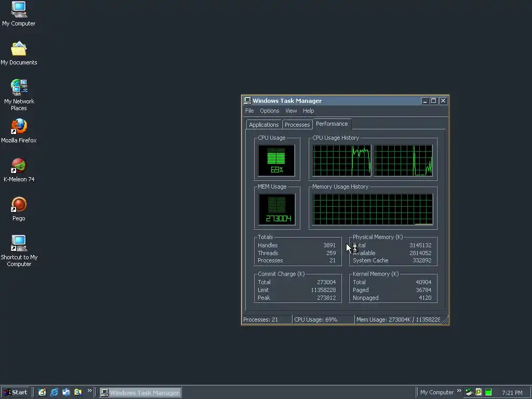Expand the My Computer toolbar chevron
This screenshot has width=532, height=399.
[x=459, y=391]
